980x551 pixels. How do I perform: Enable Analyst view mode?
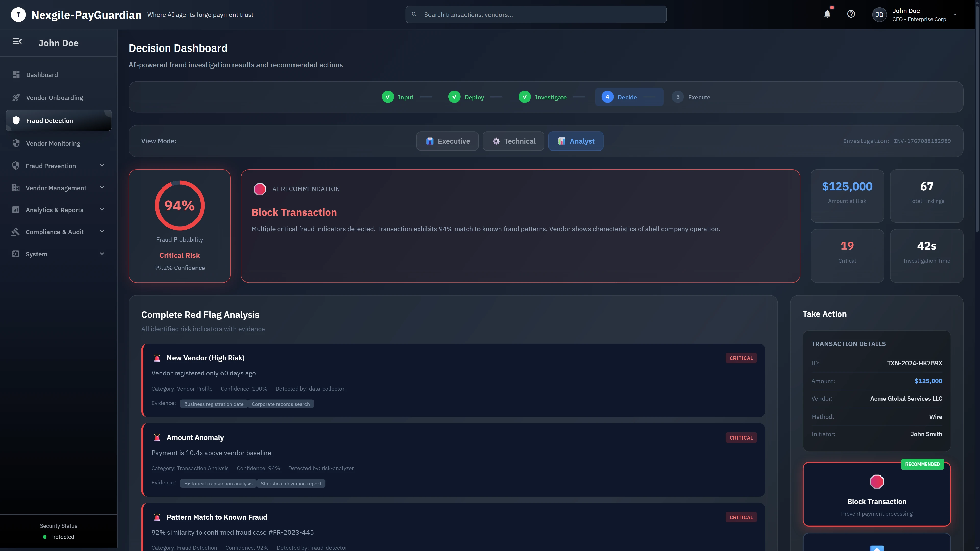pyautogui.click(x=575, y=141)
